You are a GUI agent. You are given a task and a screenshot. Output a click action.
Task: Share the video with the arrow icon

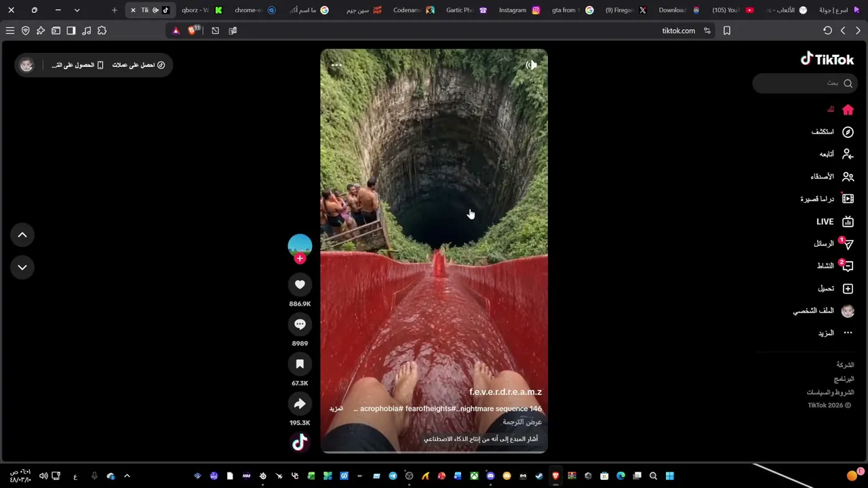pos(300,404)
